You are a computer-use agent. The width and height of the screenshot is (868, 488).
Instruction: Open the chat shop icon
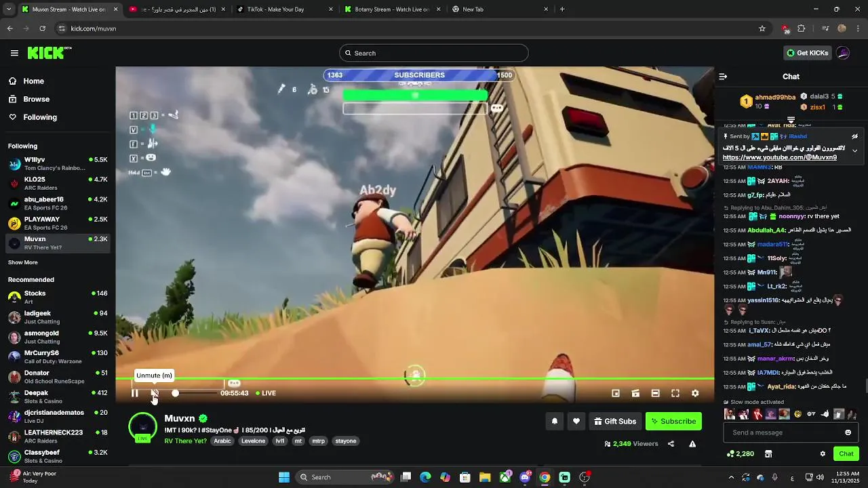tap(768, 454)
